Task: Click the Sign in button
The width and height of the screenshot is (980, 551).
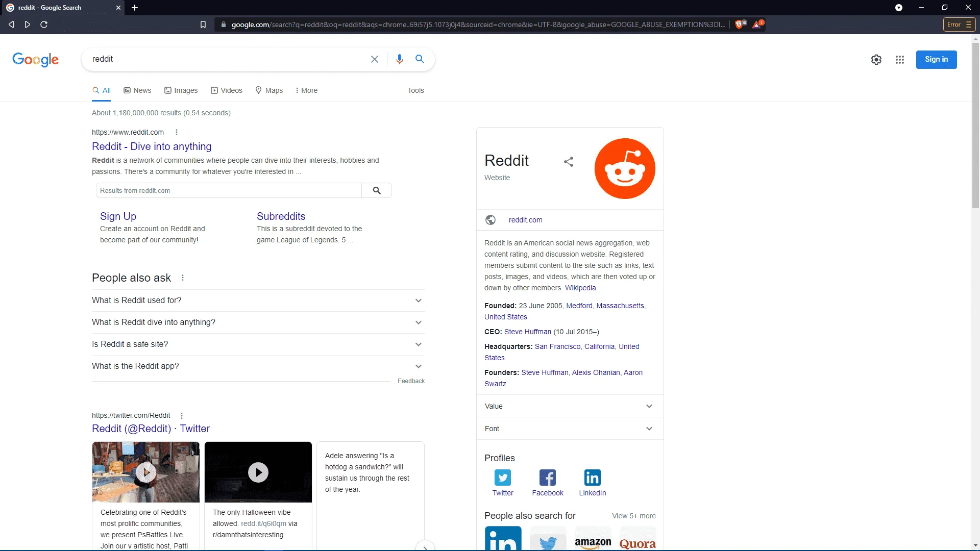Action: click(x=936, y=60)
